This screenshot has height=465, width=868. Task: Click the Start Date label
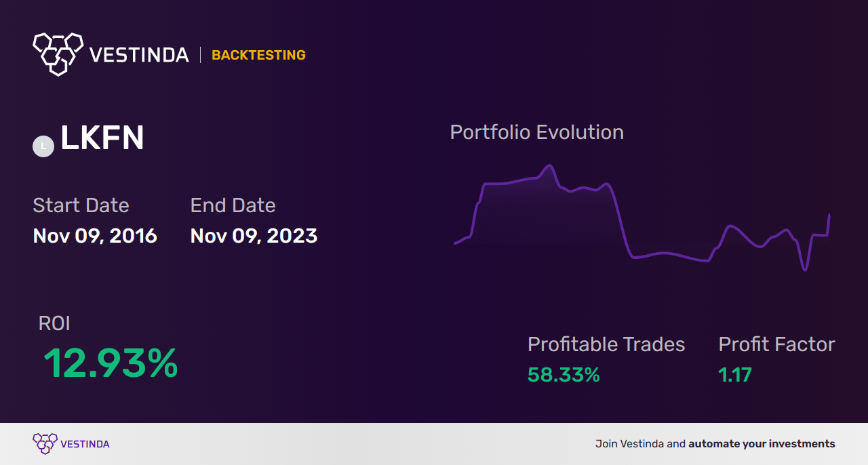[x=81, y=205]
